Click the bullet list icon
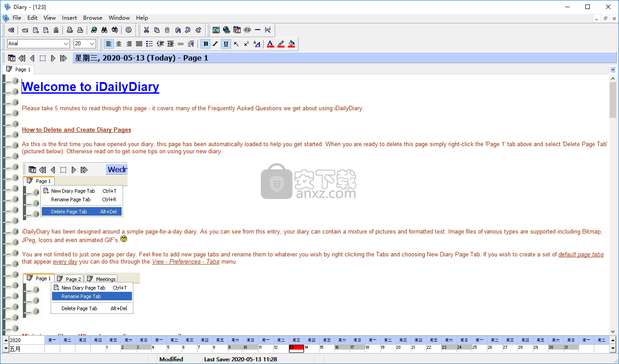The height and width of the screenshot is (364, 619). (x=149, y=43)
